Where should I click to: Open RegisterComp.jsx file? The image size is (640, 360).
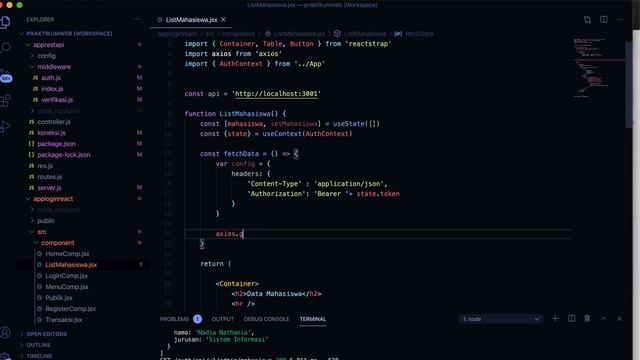tap(70, 309)
